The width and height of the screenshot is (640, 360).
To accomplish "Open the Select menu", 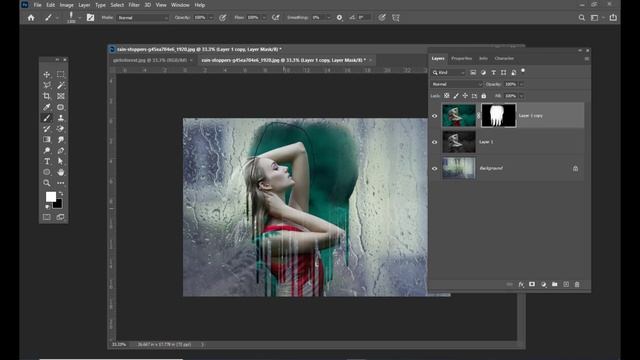I will (x=117, y=5).
